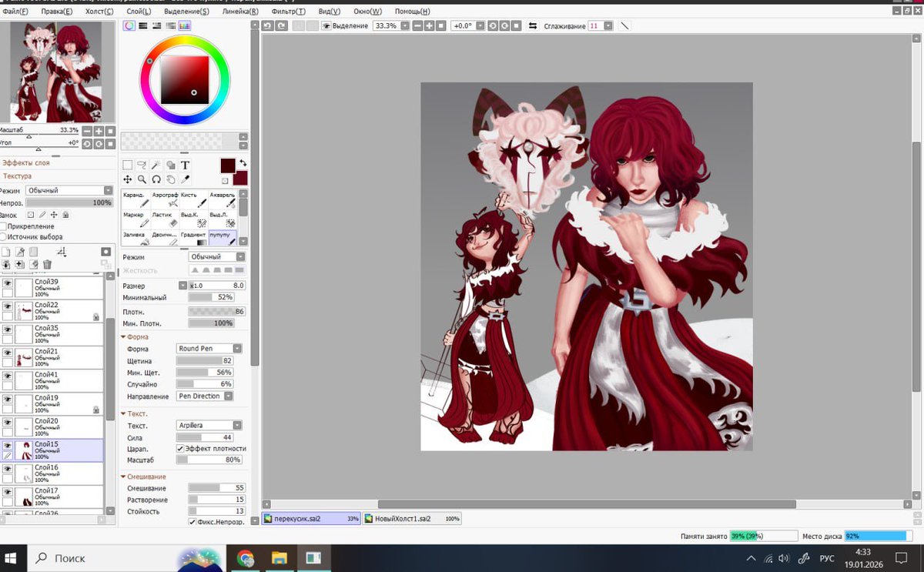Uncheck Эффект плотности checkbox
The height and width of the screenshot is (572, 924).
click(x=180, y=449)
